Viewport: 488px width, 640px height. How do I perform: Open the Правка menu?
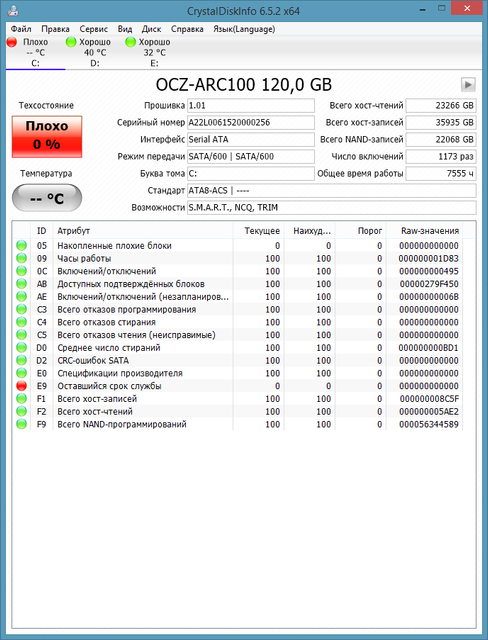pos(55,29)
